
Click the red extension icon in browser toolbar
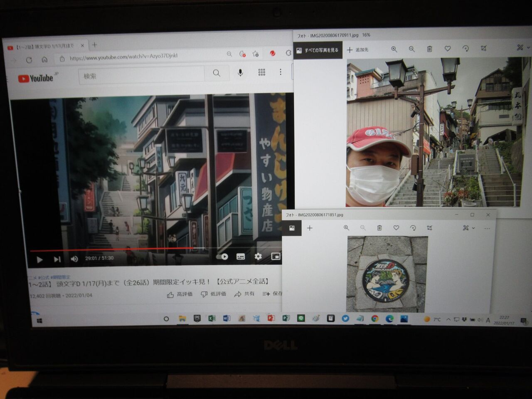[272, 53]
